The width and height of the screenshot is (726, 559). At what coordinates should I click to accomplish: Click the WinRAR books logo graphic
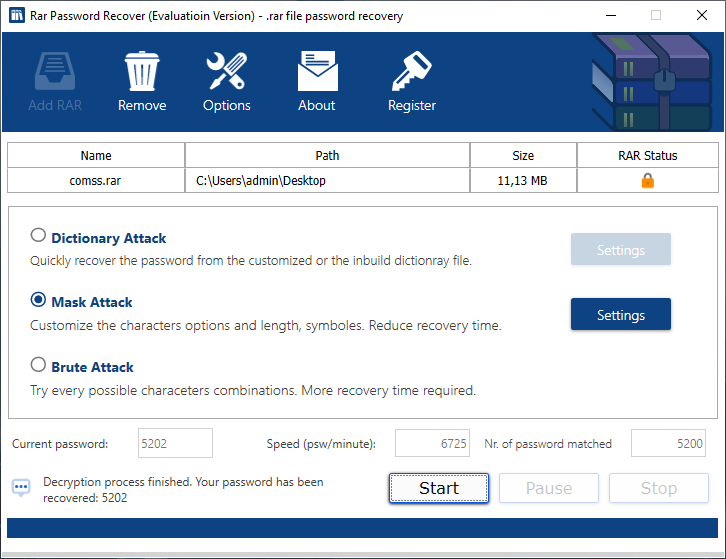click(x=651, y=82)
